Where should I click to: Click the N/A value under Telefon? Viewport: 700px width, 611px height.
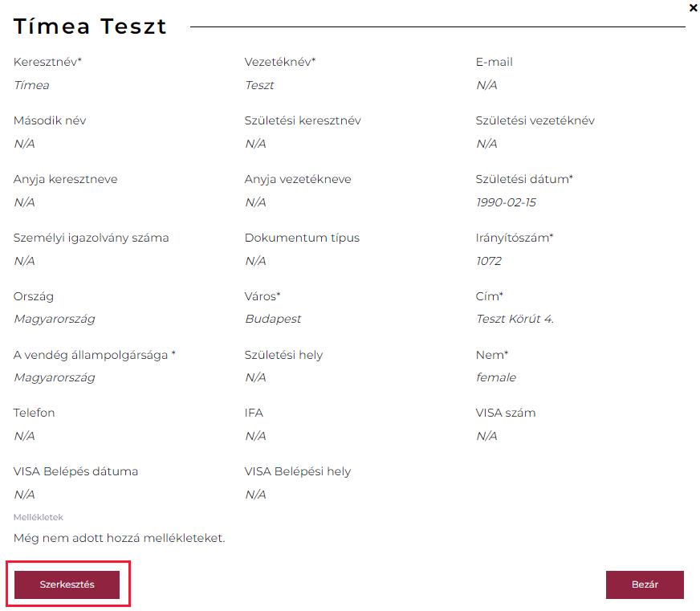(x=24, y=436)
